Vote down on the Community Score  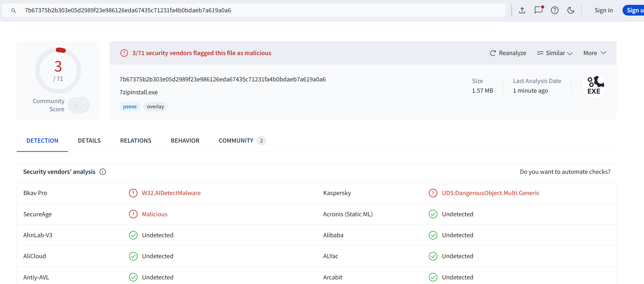[x=84, y=108]
